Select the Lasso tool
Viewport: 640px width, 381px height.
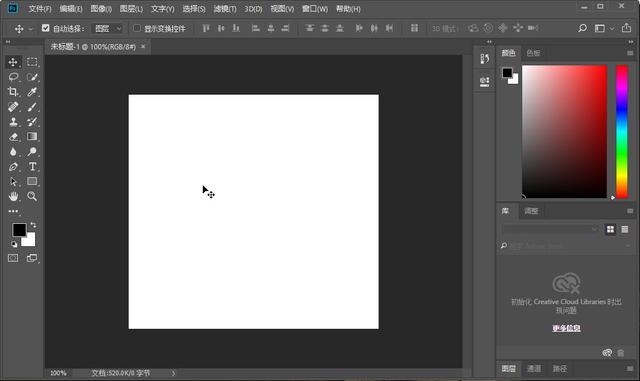tap(13, 77)
